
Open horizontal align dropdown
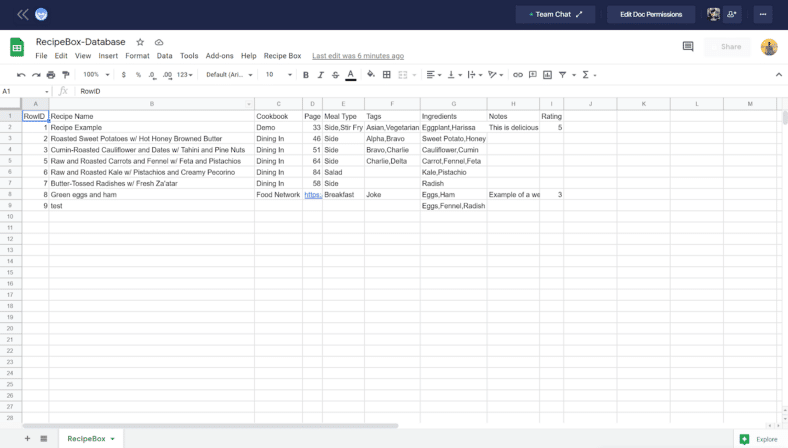coord(434,75)
